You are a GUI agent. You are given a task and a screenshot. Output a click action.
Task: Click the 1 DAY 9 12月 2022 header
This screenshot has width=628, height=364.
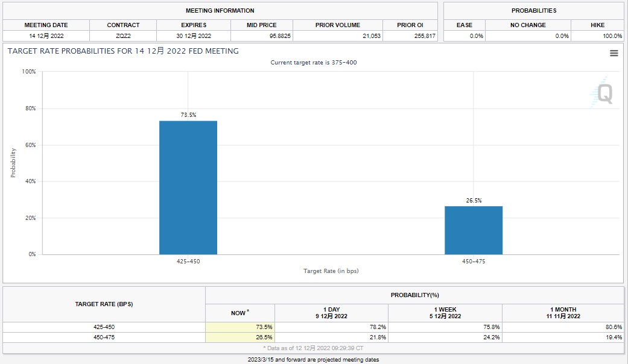pos(331,313)
